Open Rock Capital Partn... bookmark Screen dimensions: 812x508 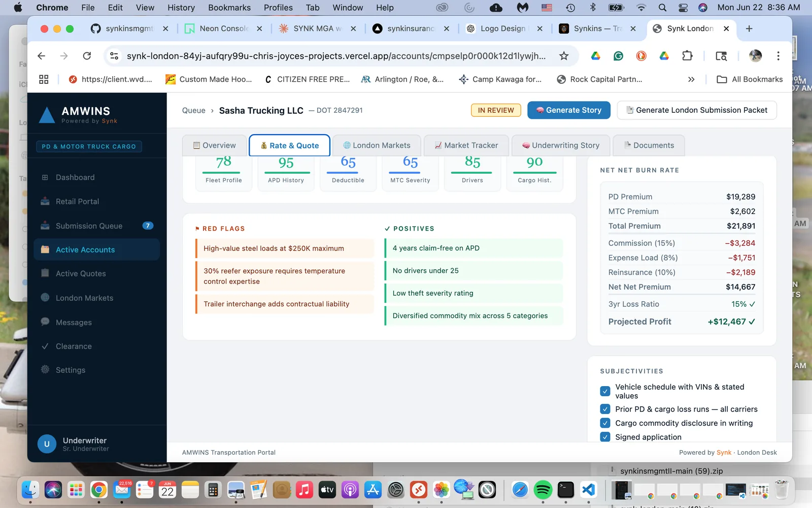click(599, 79)
